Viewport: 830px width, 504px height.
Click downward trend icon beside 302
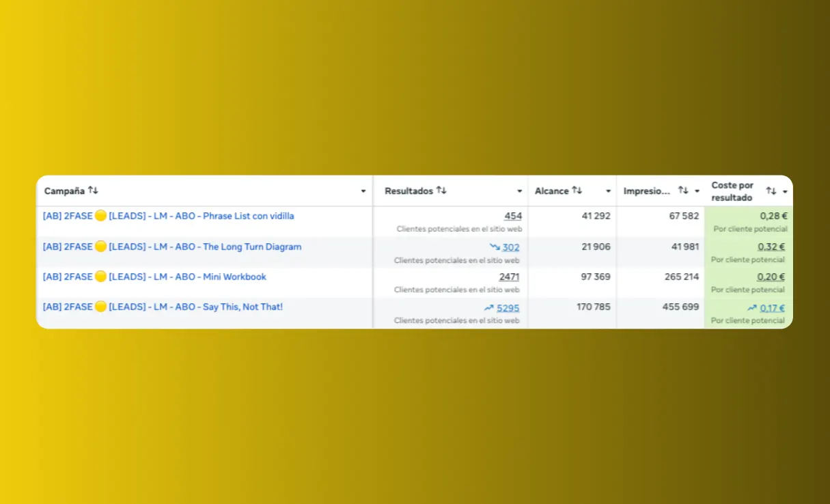pos(495,247)
